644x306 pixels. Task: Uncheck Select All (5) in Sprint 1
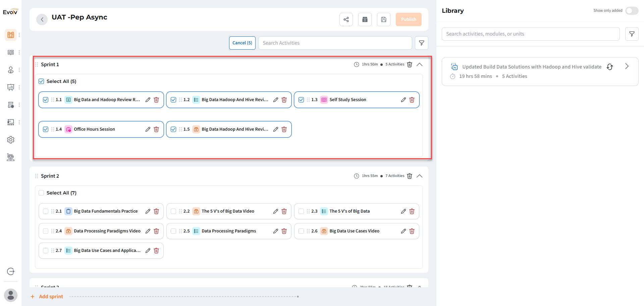(41, 81)
